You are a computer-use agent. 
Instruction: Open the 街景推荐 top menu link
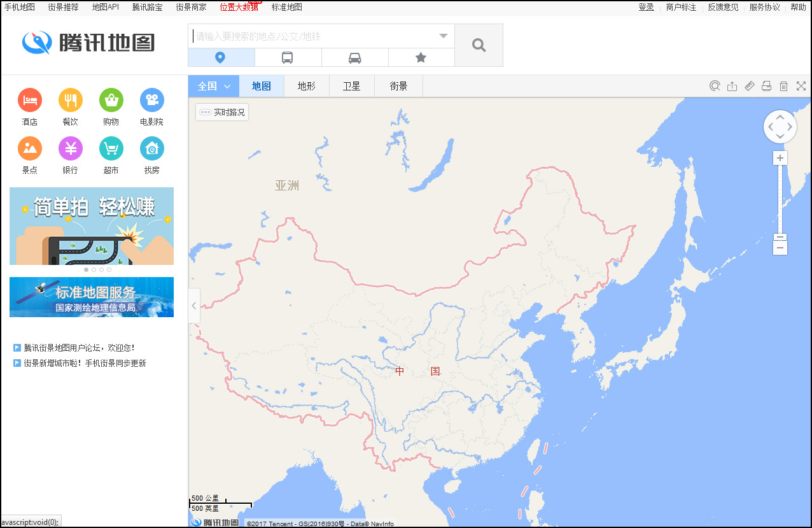click(64, 7)
